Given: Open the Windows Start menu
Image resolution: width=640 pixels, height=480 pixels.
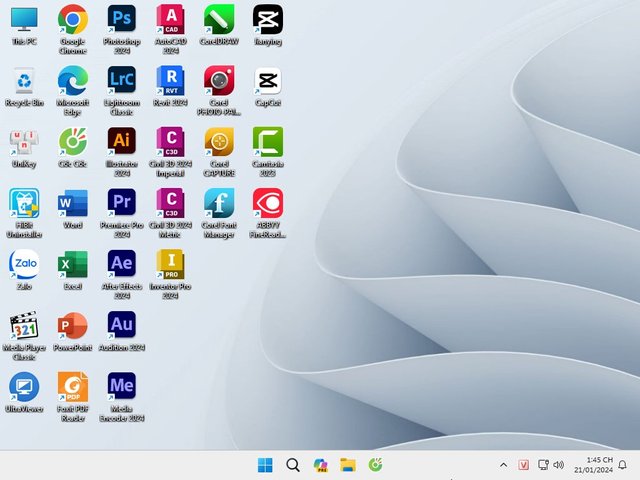Looking at the screenshot, I should [265, 465].
